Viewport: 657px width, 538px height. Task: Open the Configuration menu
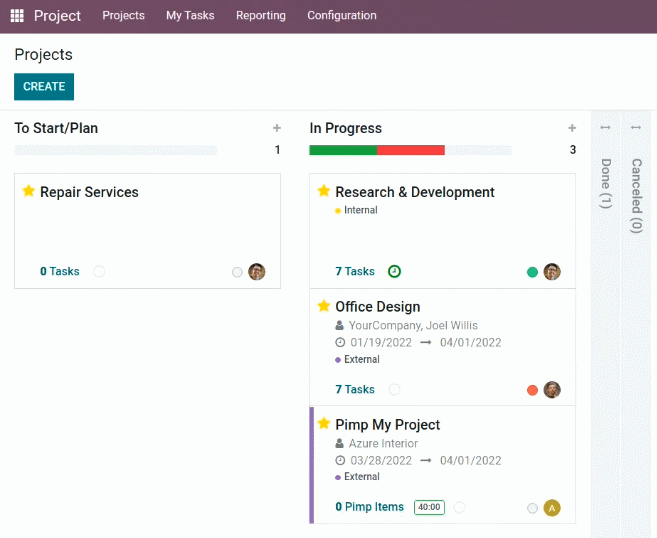point(342,16)
